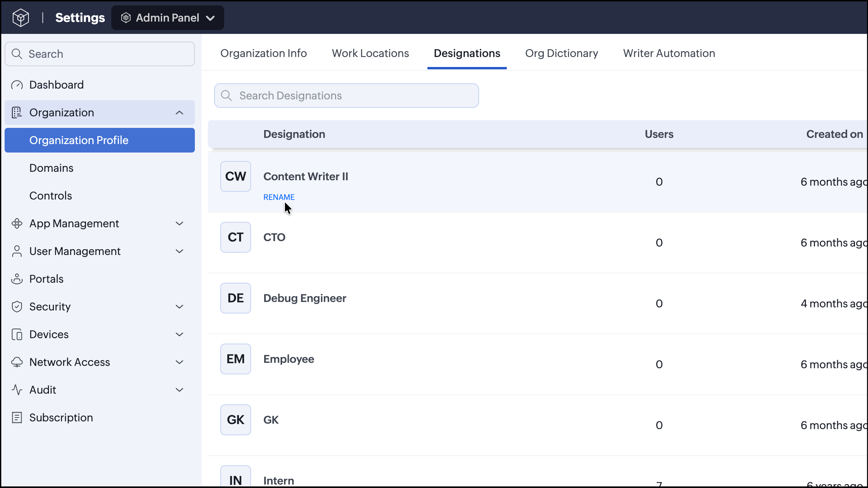Click the EM avatar badge
This screenshot has height=488, width=868.
(236, 359)
